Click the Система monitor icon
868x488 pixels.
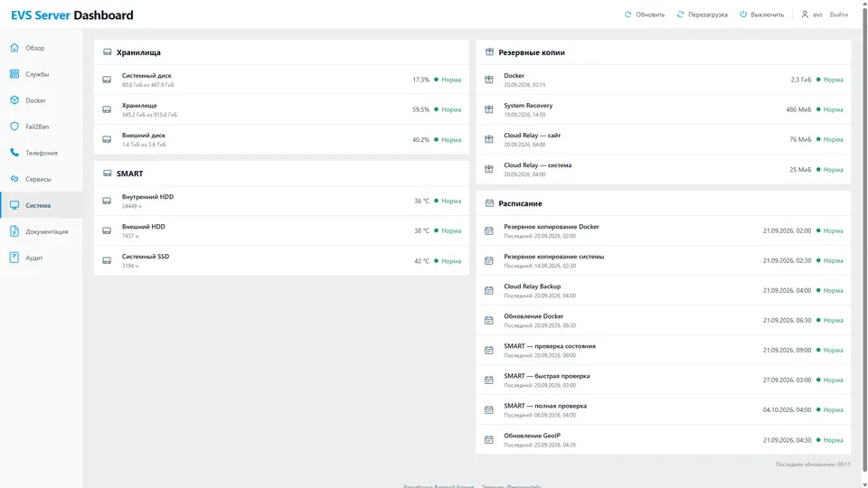click(14, 205)
